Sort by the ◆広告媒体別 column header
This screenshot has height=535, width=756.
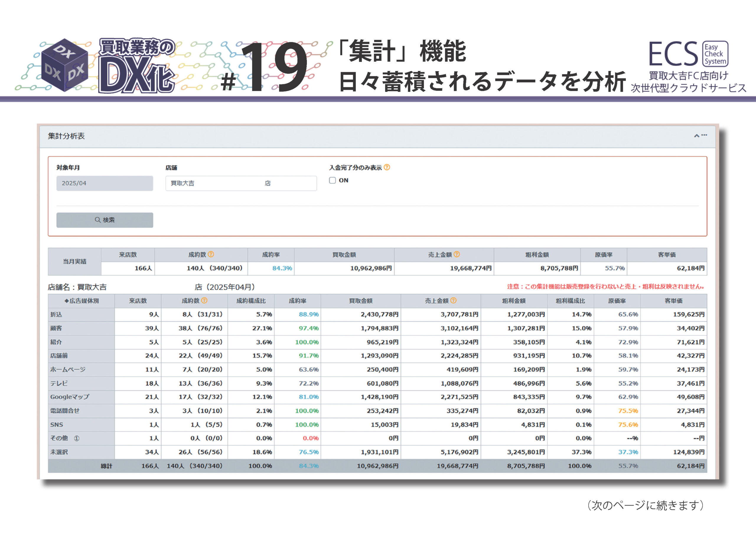point(81,301)
